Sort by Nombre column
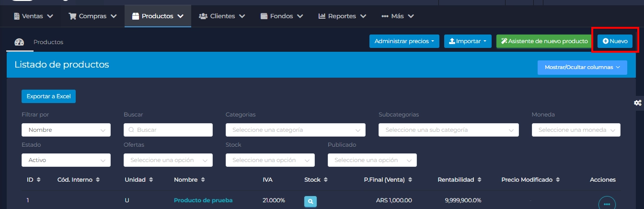 (x=203, y=180)
